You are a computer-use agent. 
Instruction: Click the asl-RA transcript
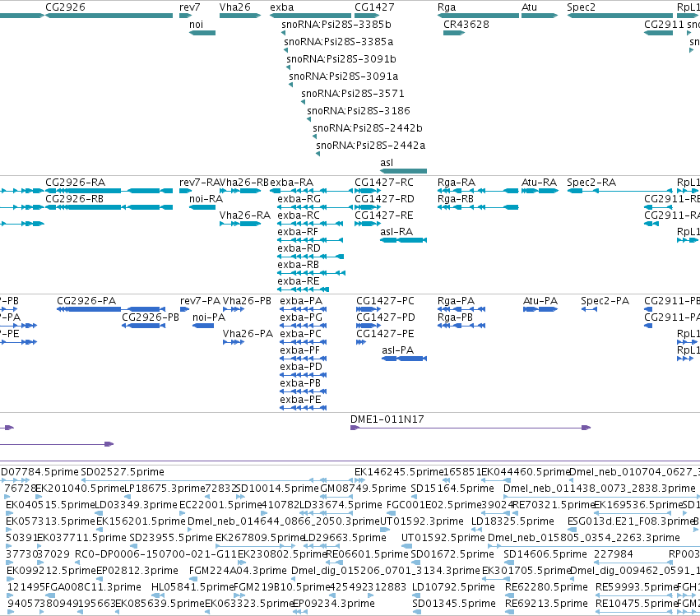click(x=404, y=240)
